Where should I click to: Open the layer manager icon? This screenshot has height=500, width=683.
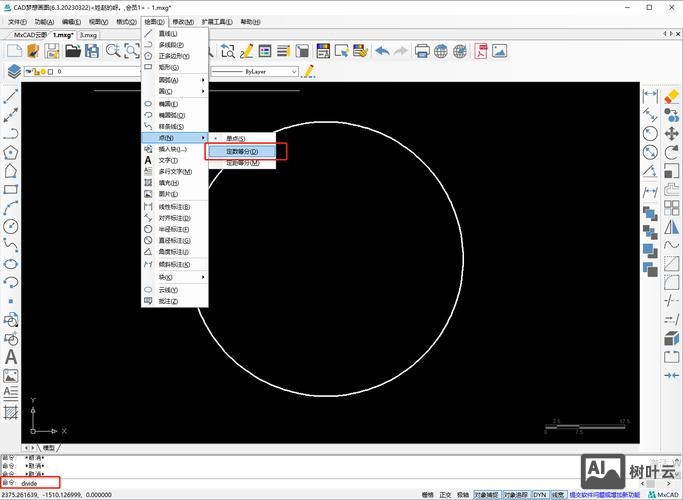point(14,71)
